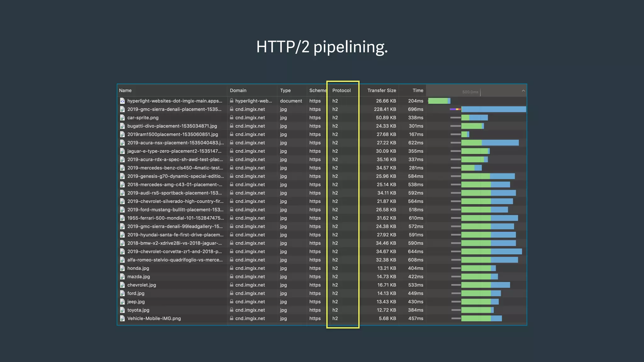Click the document type cell in the first row

pyautogui.click(x=291, y=101)
